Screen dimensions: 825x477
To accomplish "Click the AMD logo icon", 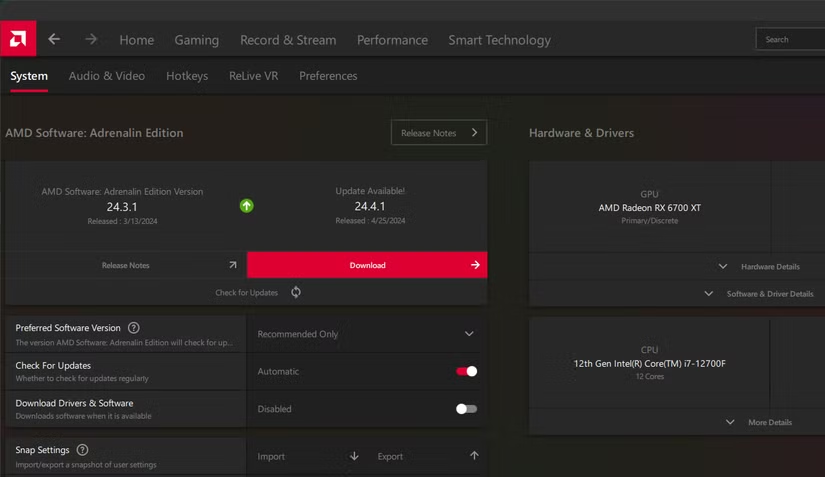I will point(18,39).
